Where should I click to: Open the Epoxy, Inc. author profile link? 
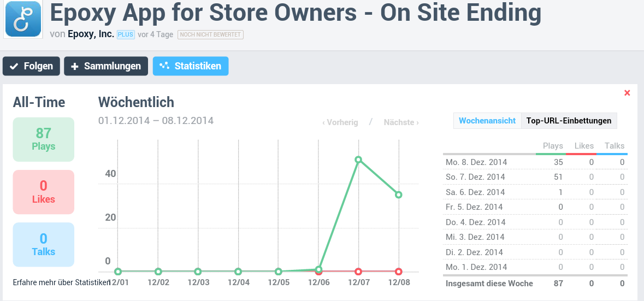[91, 34]
